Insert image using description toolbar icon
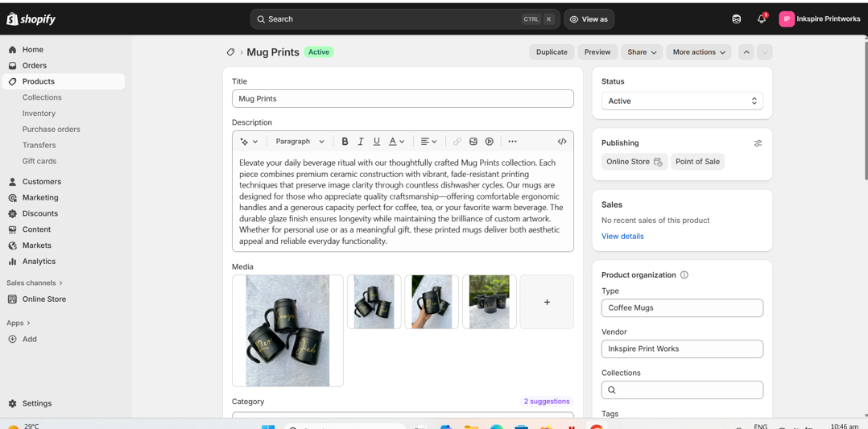Image resolution: width=868 pixels, height=429 pixels. (473, 142)
